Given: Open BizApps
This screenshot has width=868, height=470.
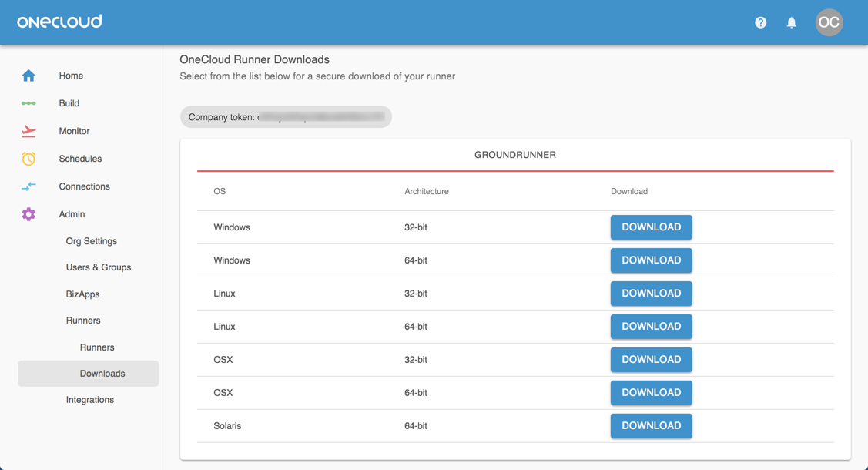Looking at the screenshot, I should [x=82, y=294].
